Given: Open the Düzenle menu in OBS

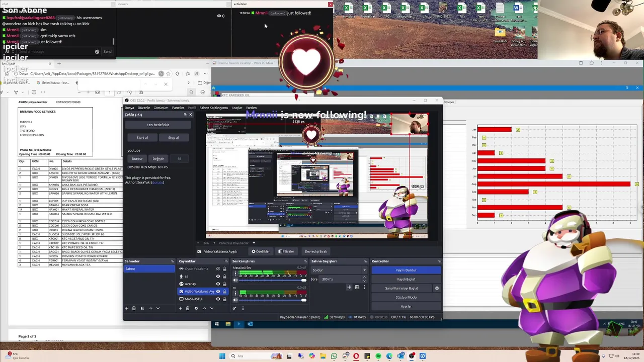Looking at the screenshot, I should [x=144, y=108].
